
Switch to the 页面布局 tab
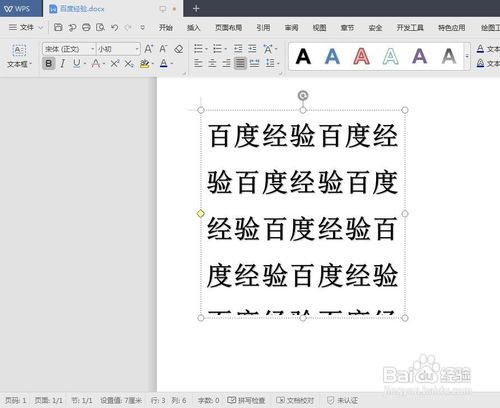coord(228,28)
